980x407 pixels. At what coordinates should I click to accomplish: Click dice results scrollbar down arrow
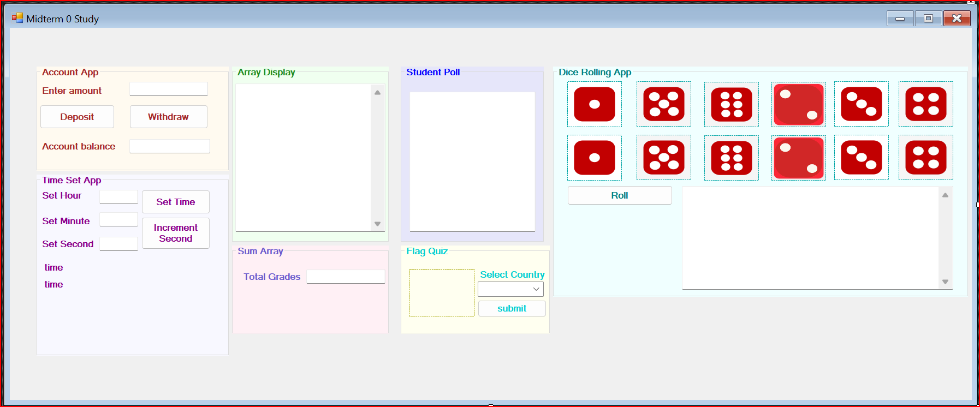click(x=945, y=282)
